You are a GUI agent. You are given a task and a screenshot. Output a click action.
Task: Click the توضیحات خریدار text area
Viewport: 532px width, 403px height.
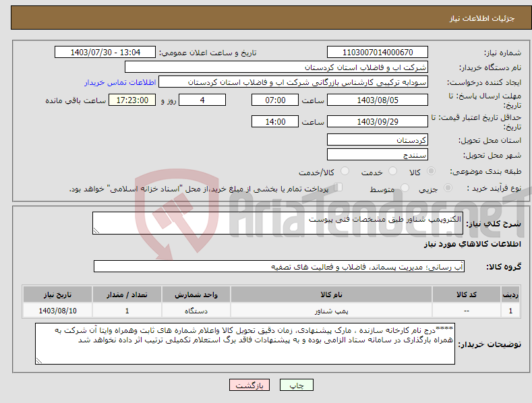pos(245,344)
